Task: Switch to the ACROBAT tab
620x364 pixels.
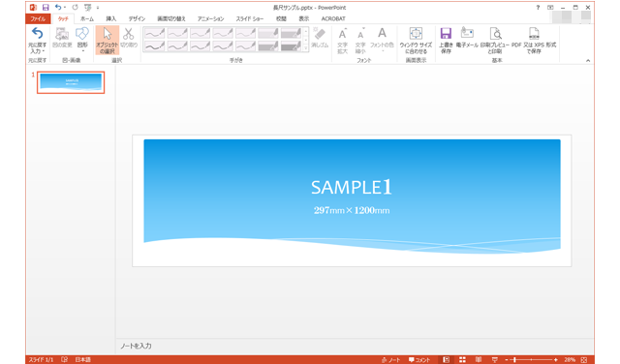Action: click(x=333, y=18)
